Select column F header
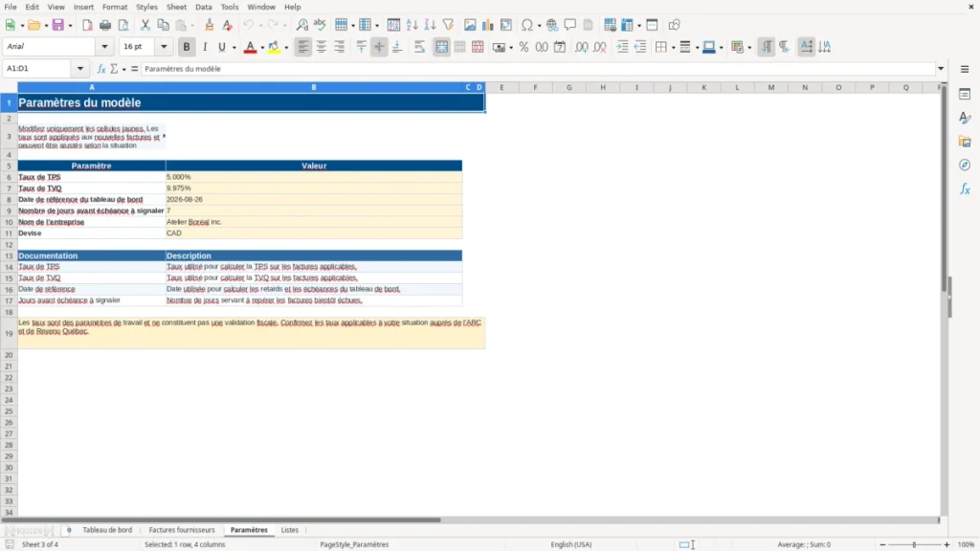Screen dimensions: 980x551 click(535, 87)
